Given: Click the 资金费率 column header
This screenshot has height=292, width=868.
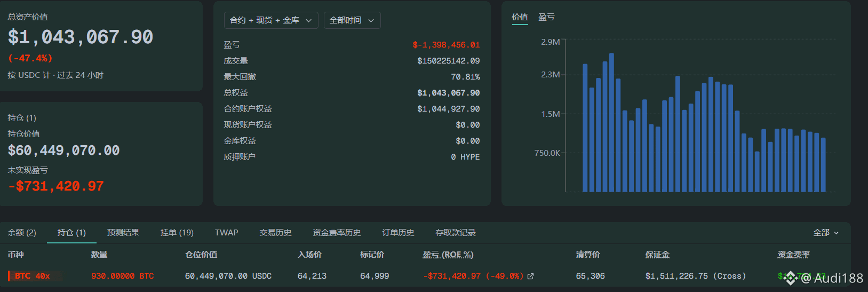Looking at the screenshot, I should point(793,255).
